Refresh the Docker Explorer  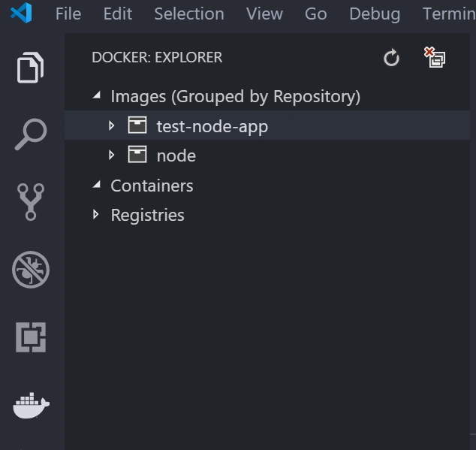tap(391, 57)
